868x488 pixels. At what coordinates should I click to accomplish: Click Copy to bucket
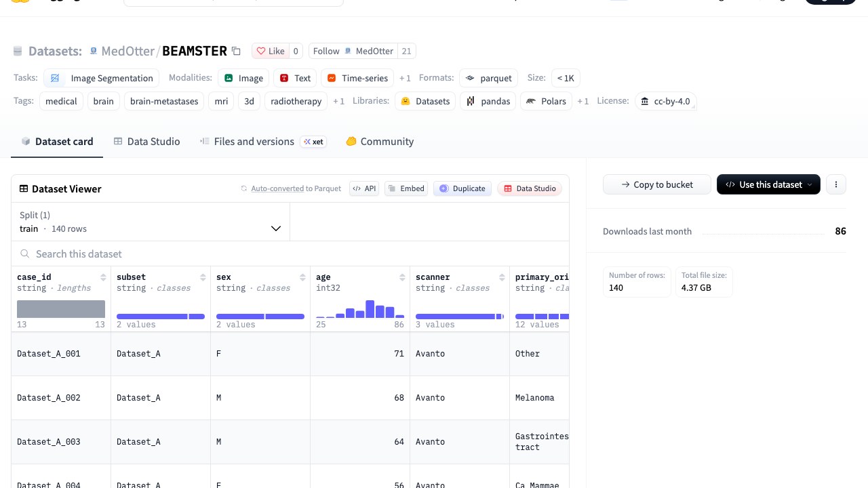pos(656,184)
